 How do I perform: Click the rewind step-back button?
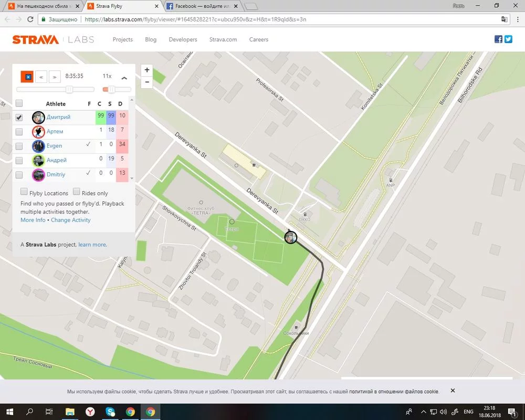(x=41, y=77)
